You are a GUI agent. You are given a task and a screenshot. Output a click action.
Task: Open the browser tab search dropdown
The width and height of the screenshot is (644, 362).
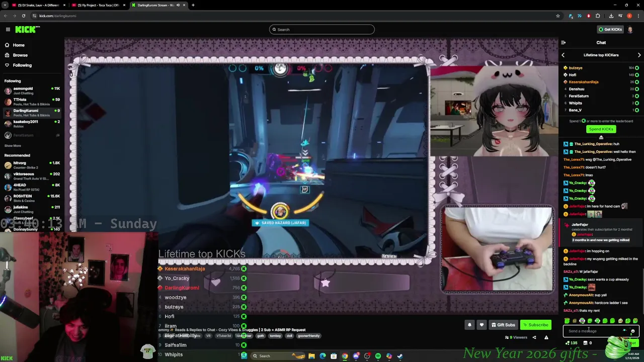[5, 5]
